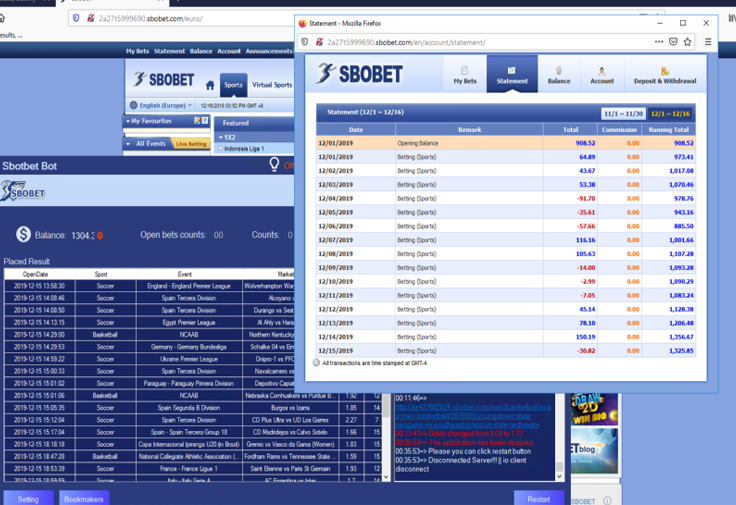Click the help question mark icon in My Favourites
Image resolution: width=736 pixels, height=505 pixels.
pos(205,121)
